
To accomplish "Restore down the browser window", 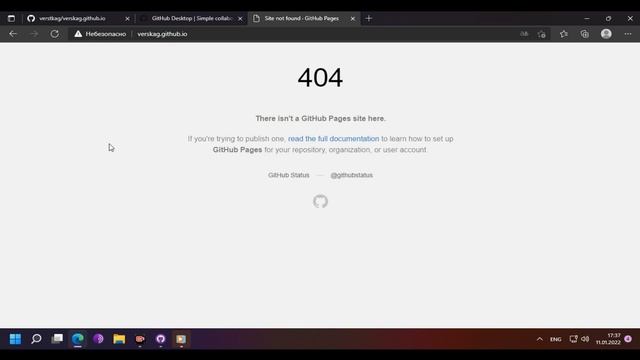I will (608, 18).
